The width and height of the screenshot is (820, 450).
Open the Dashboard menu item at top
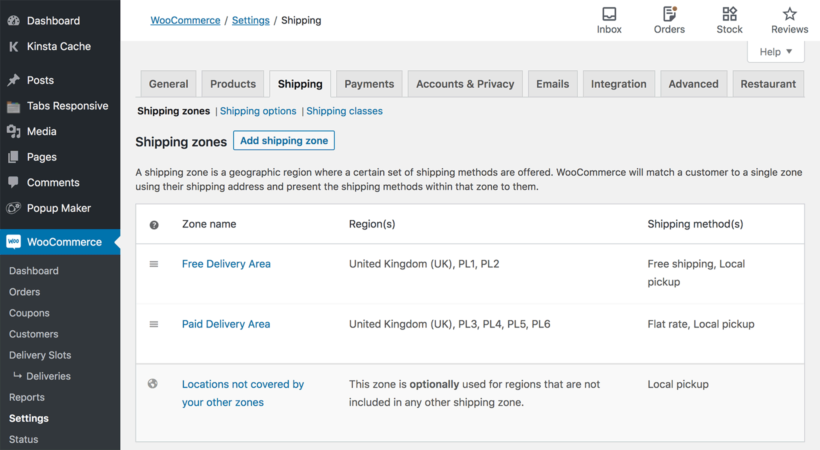[x=53, y=21]
